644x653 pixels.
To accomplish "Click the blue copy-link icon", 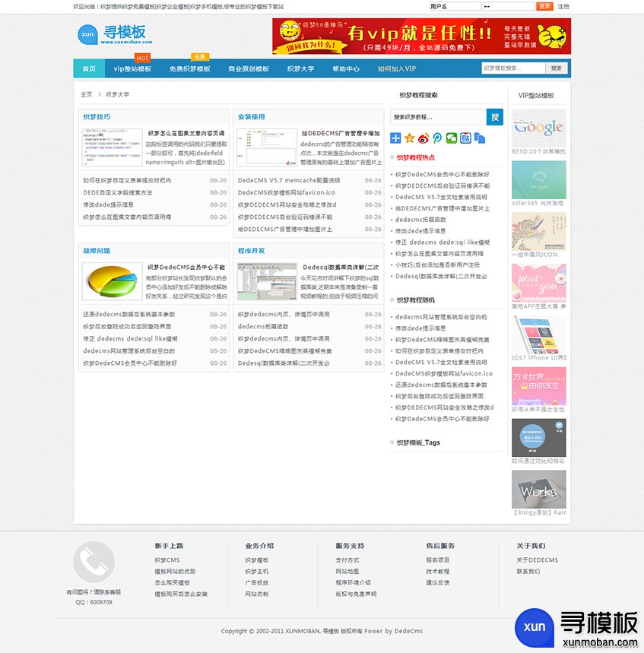I will [x=480, y=138].
